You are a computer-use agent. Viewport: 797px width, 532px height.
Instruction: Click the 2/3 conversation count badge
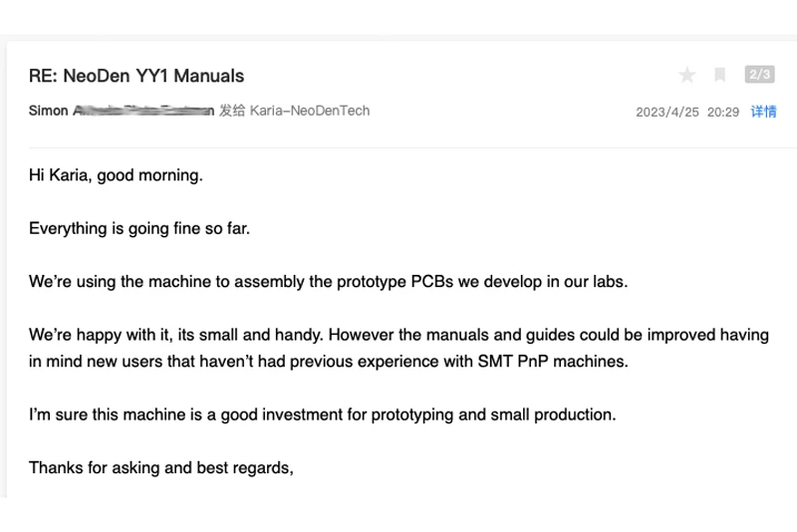[x=759, y=75]
